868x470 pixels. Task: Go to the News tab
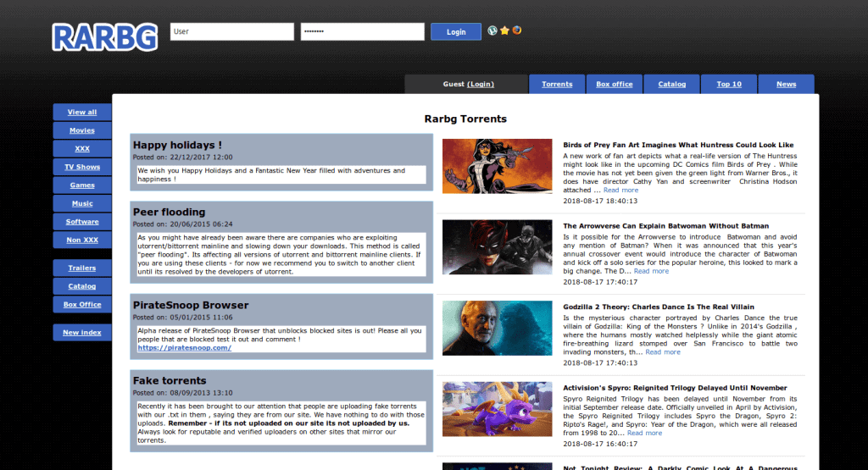point(786,84)
